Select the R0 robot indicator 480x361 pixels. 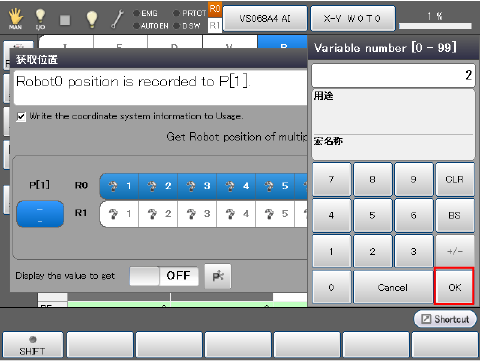215,9
